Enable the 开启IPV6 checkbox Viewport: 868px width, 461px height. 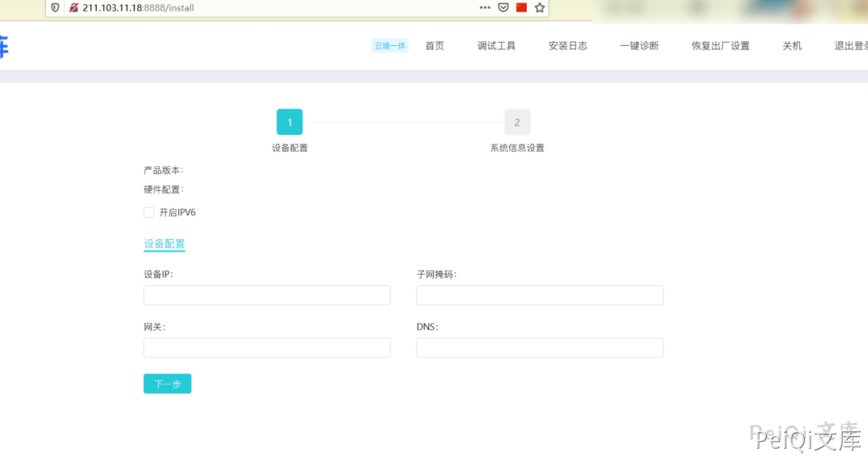click(x=149, y=213)
